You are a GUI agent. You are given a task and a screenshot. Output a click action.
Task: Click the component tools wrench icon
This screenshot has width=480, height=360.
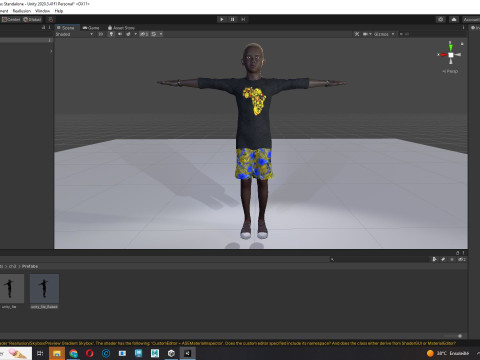357,34
